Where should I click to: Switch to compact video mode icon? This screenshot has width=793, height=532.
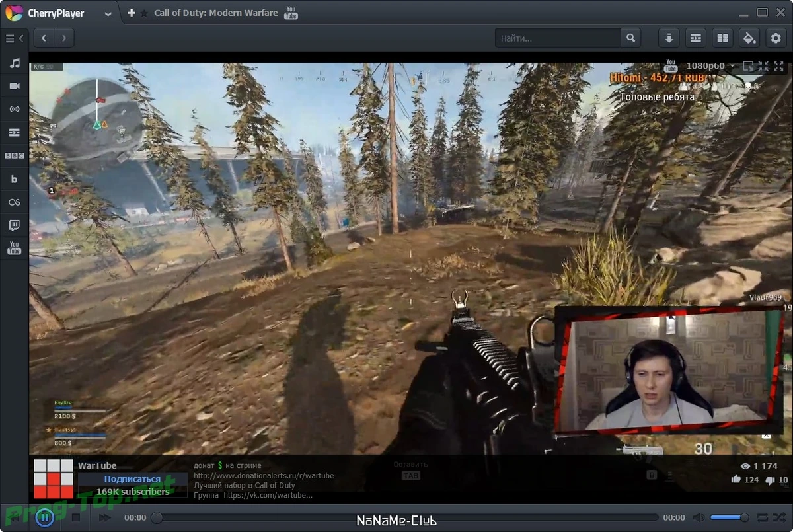(x=748, y=66)
